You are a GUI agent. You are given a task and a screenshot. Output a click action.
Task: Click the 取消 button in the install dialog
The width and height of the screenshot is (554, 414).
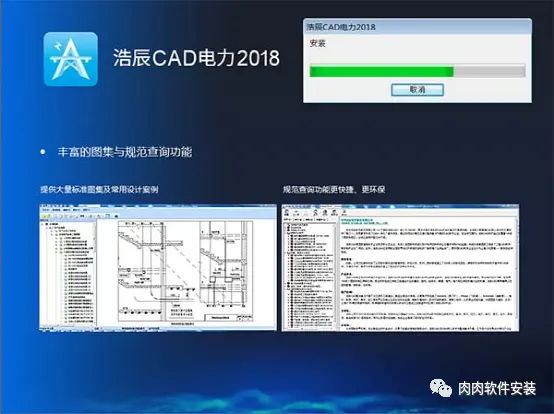point(417,90)
